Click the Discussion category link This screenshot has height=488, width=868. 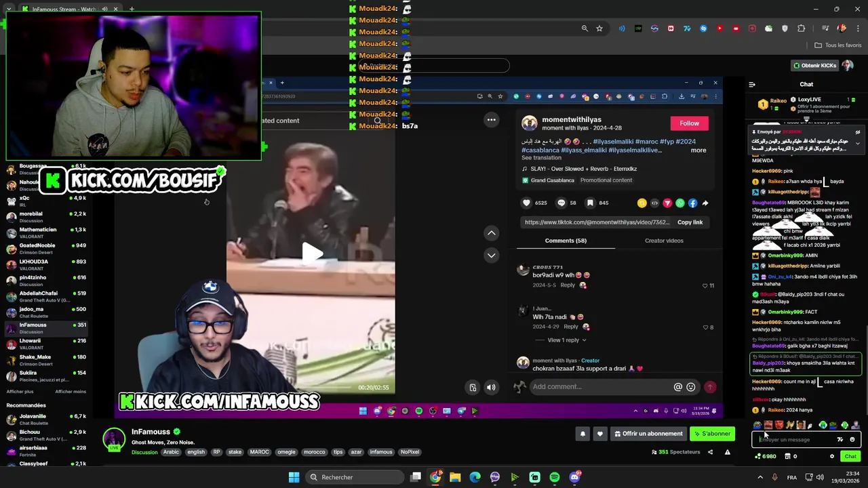pyautogui.click(x=144, y=452)
